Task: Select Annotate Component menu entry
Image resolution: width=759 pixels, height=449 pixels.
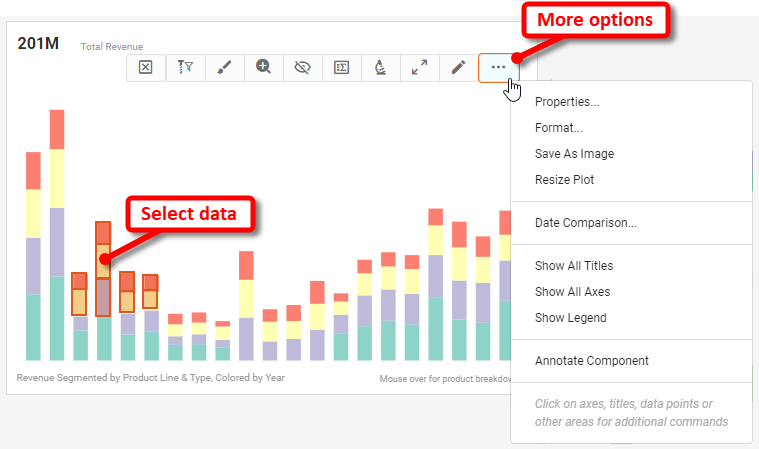Action: pyautogui.click(x=591, y=361)
